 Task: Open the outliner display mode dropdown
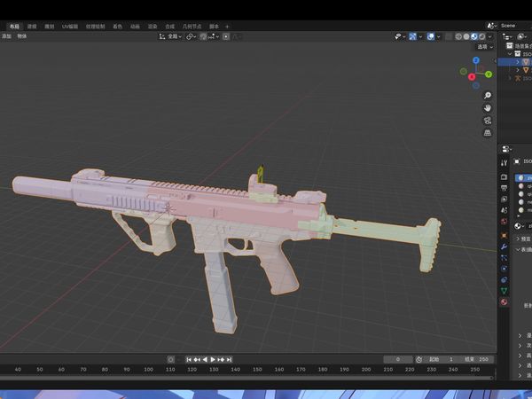(522, 36)
